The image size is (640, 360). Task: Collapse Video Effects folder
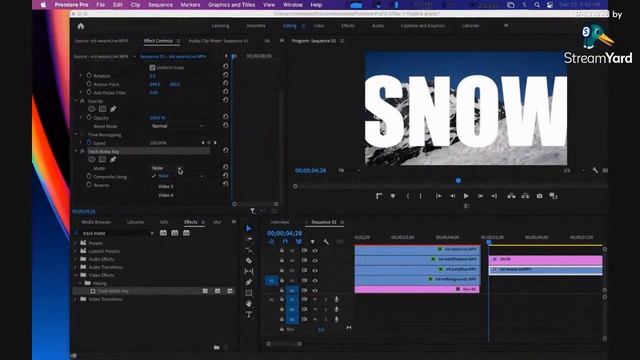click(76, 275)
